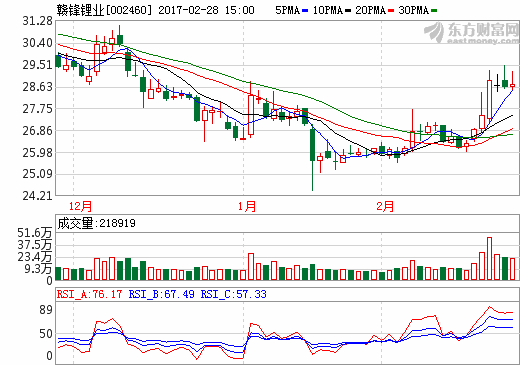
Task: Click the 50 RSI axis label
Action: click(x=46, y=334)
